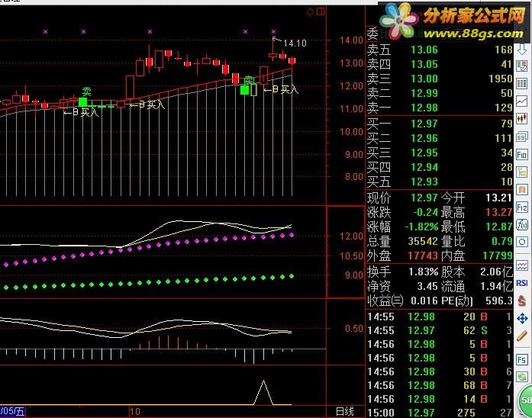Click the 买一 price 12.97
Image resolution: width=532 pixels, height=418 pixels.
424,124
